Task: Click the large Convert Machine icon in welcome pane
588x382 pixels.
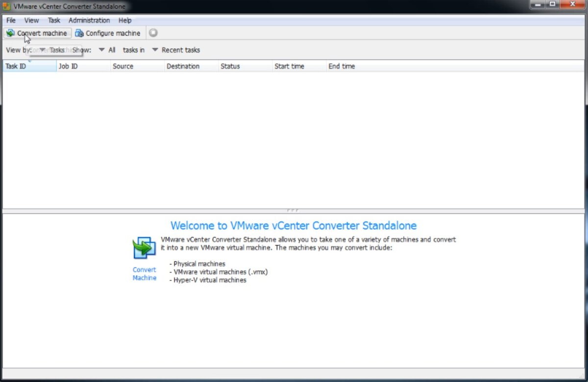Action: 145,247
